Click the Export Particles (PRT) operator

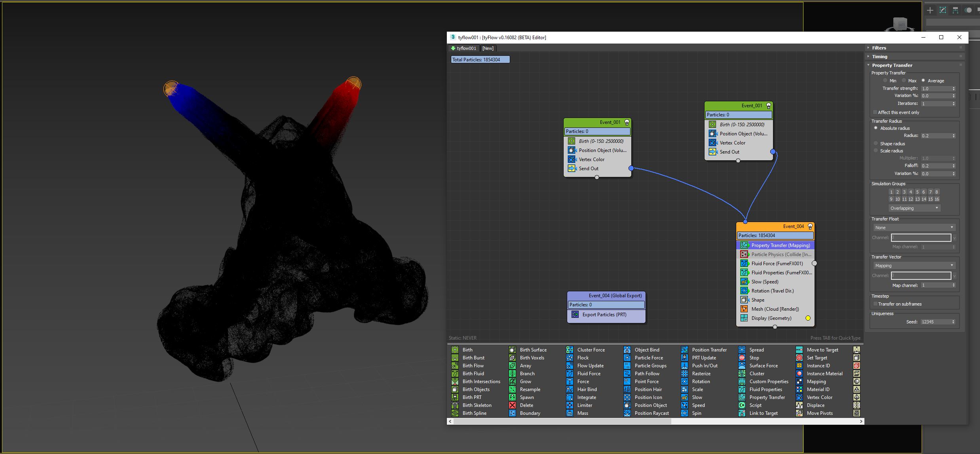(604, 314)
